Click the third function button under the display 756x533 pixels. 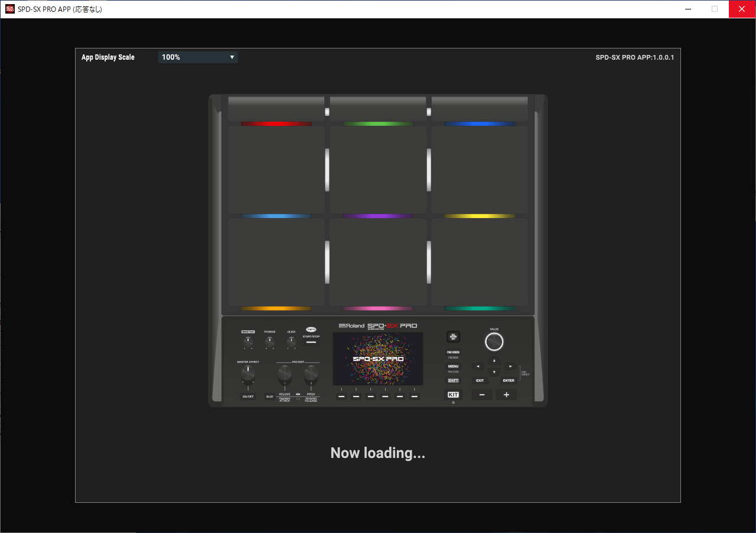coord(371,396)
